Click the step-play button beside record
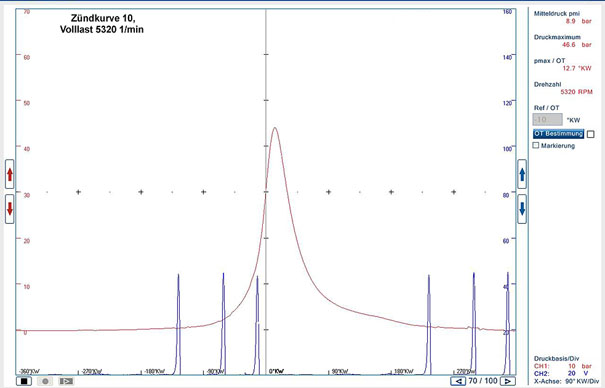 click(x=66, y=381)
